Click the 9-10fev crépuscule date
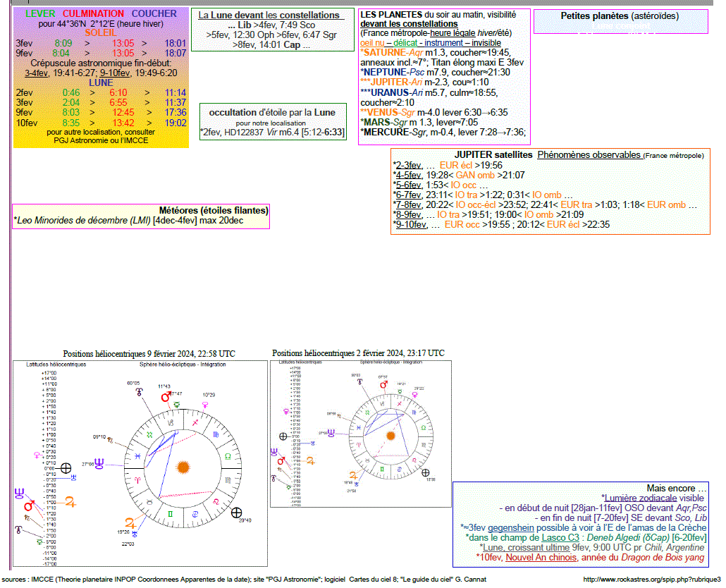Viewport: 726px width, 588px height. click(x=115, y=73)
